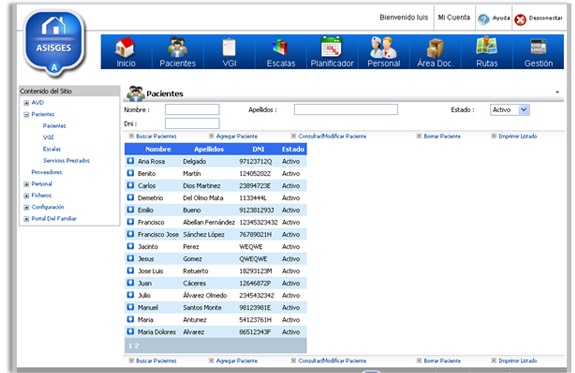
Task: Select row icon for Jesus Gomez
Action: (131, 258)
